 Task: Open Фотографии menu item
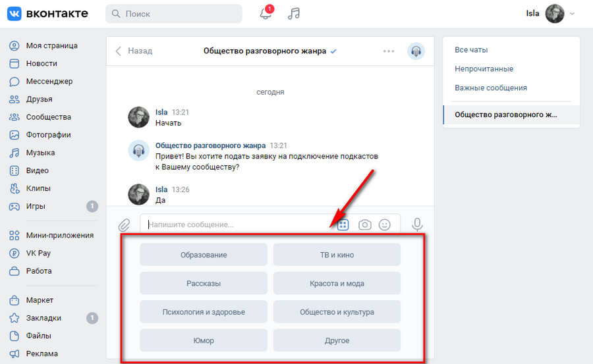[48, 135]
